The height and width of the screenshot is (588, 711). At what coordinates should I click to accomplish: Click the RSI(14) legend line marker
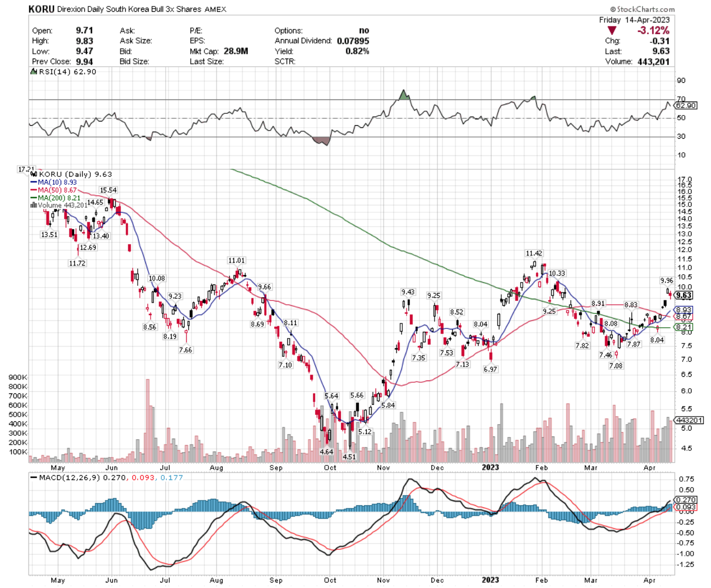(34, 71)
